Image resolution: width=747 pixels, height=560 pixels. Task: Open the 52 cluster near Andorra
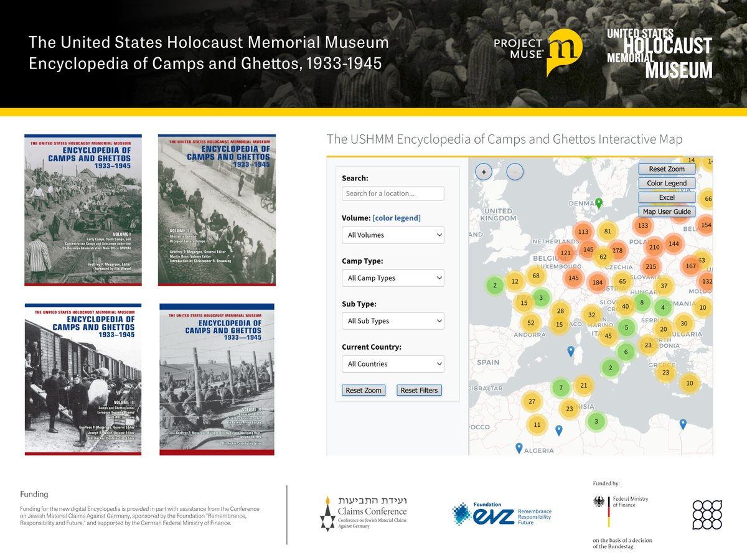pos(530,323)
